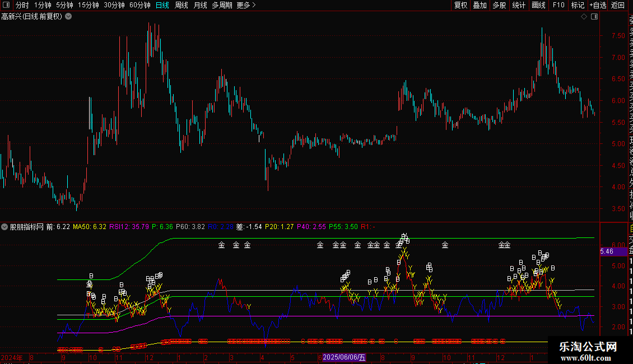Click the P: 6.36 readout

pyautogui.click(x=162, y=227)
